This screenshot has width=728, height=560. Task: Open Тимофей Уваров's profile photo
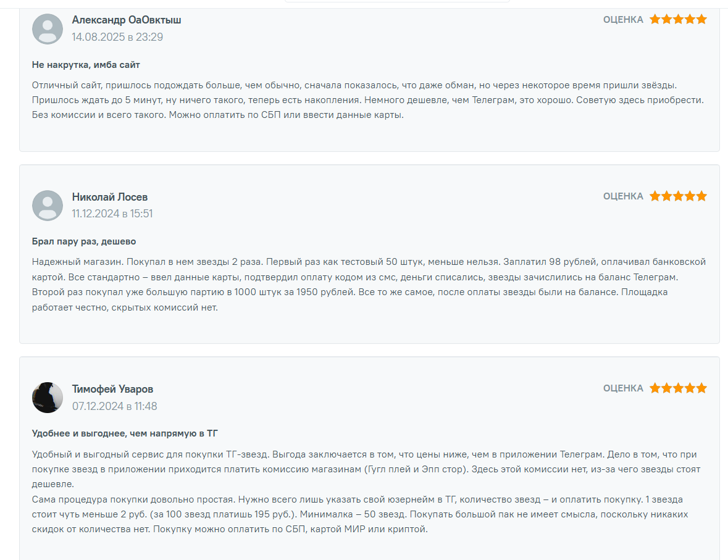point(48,398)
